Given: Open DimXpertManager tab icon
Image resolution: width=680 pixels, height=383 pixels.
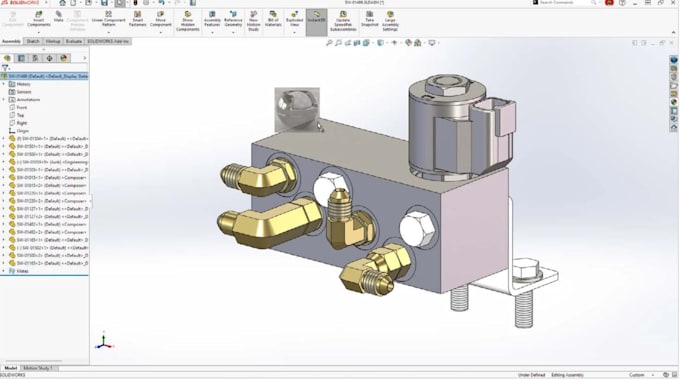Looking at the screenshot, I should pyautogui.click(x=49, y=58).
